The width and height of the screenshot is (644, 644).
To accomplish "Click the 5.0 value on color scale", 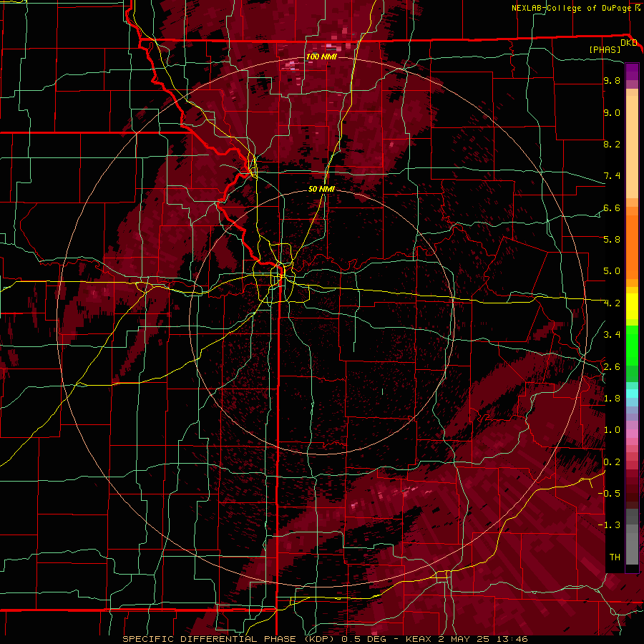I will click(x=612, y=271).
